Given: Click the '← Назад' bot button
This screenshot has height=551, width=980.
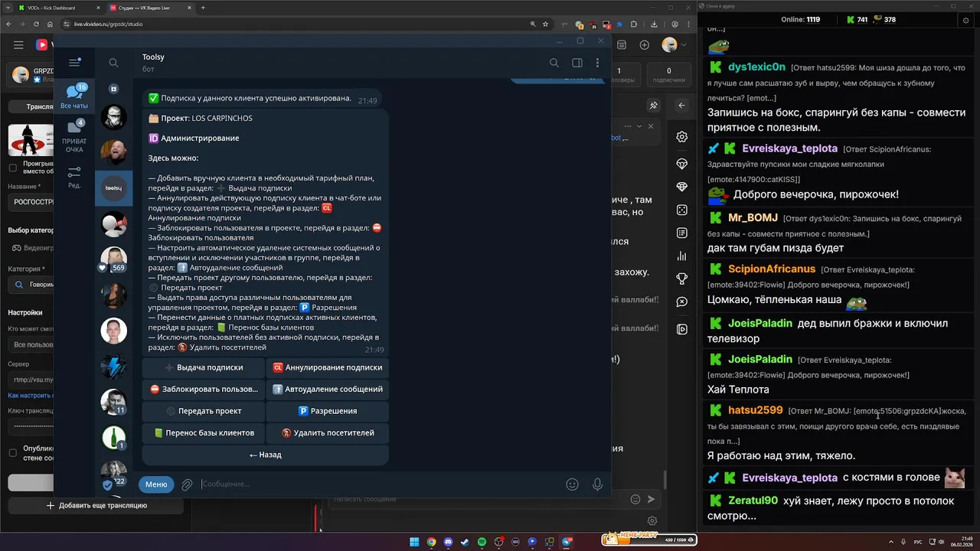Looking at the screenshot, I should tap(265, 455).
